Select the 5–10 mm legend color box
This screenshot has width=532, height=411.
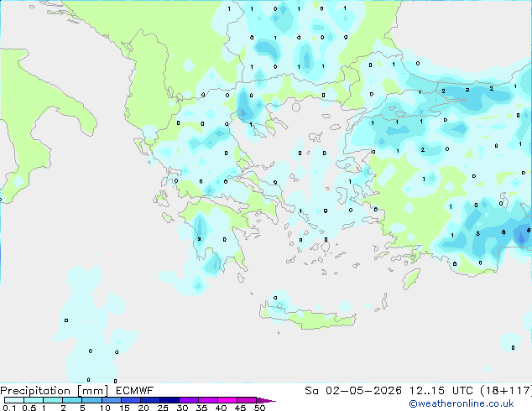[91, 400]
